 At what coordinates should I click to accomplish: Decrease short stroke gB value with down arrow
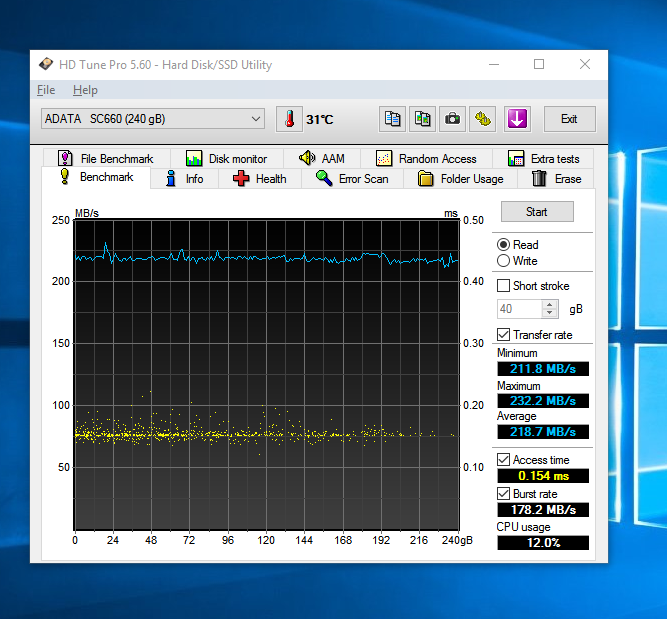550,313
